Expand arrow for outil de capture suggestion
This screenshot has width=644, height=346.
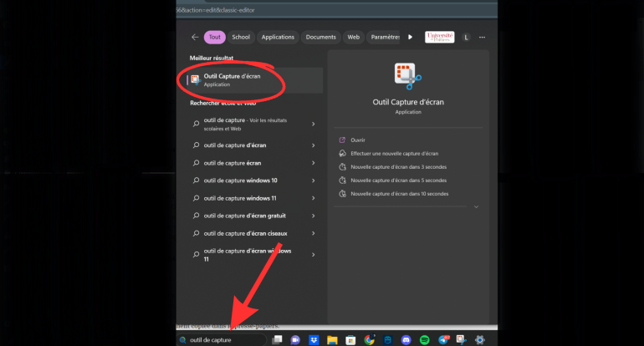coord(314,124)
